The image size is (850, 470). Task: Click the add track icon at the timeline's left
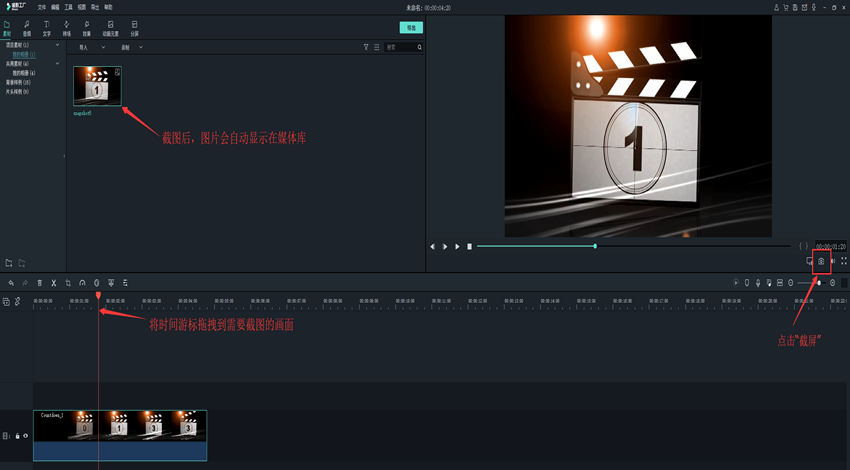(6, 302)
